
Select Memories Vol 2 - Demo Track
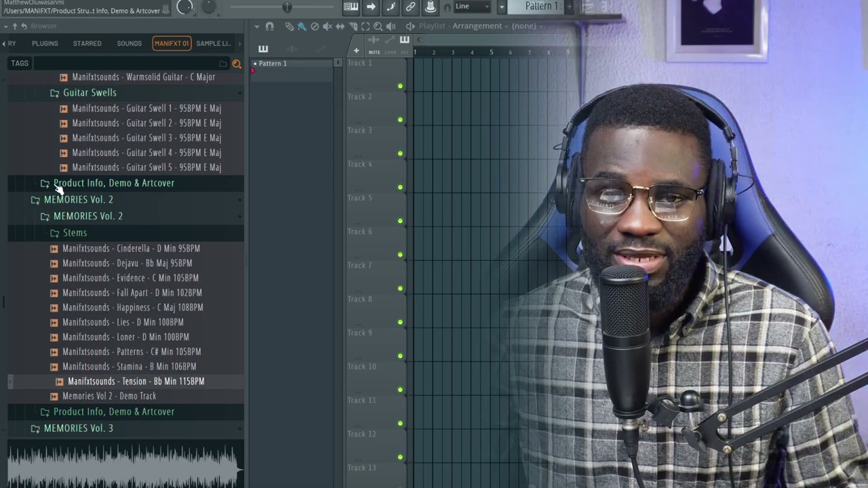pos(109,396)
